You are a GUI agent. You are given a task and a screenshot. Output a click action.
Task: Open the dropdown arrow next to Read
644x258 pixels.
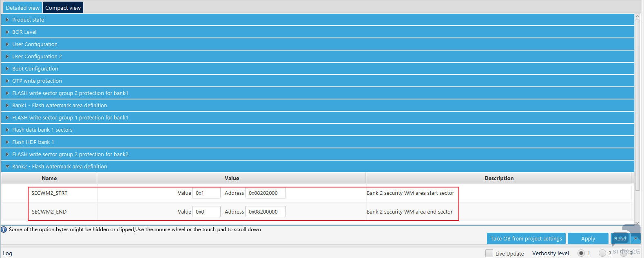(x=636, y=238)
